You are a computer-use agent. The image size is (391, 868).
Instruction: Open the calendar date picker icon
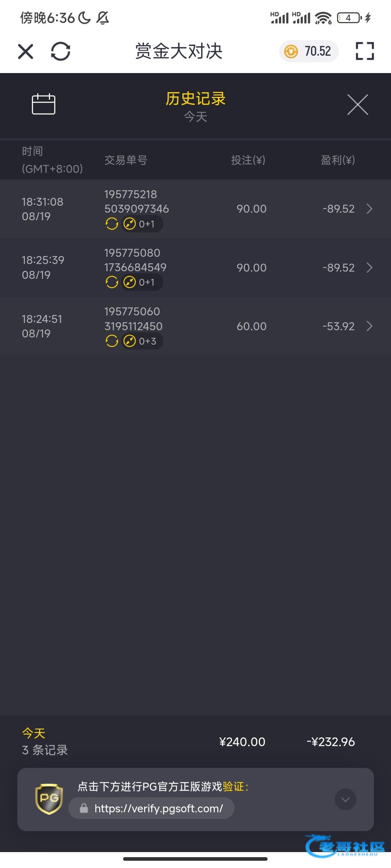coord(43,104)
